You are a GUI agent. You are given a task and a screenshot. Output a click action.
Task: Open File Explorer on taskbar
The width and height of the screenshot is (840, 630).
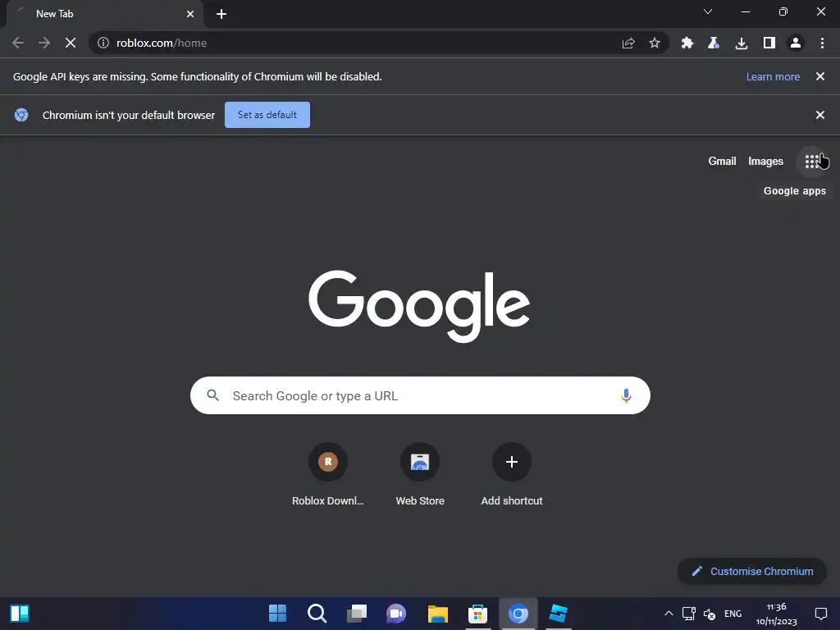(x=438, y=614)
